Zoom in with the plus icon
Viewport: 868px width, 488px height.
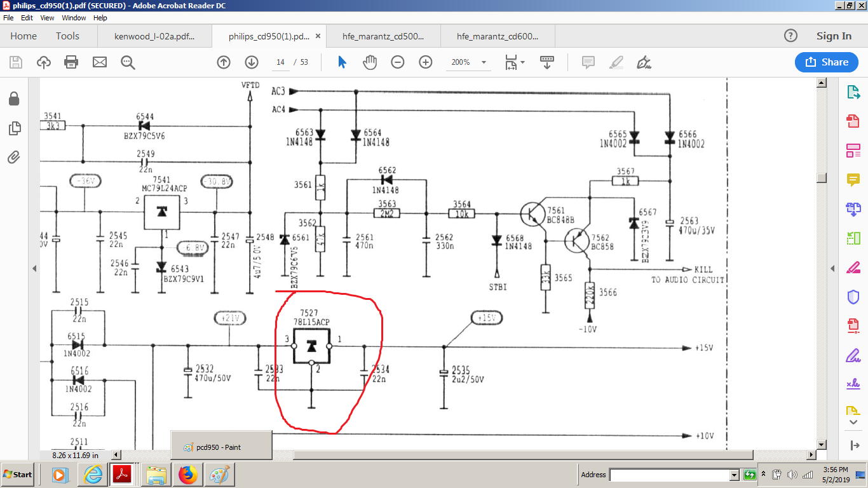click(426, 62)
